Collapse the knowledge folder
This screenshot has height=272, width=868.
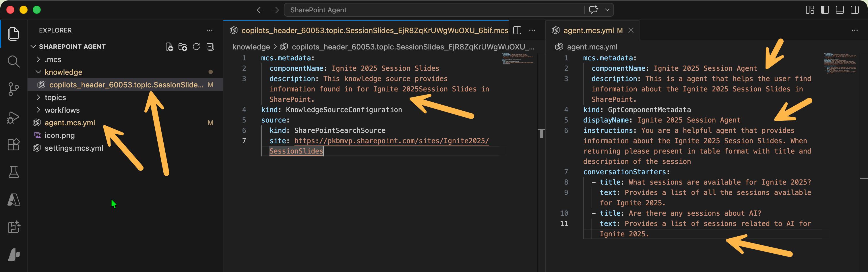pyautogui.click(x=63, y=72)
